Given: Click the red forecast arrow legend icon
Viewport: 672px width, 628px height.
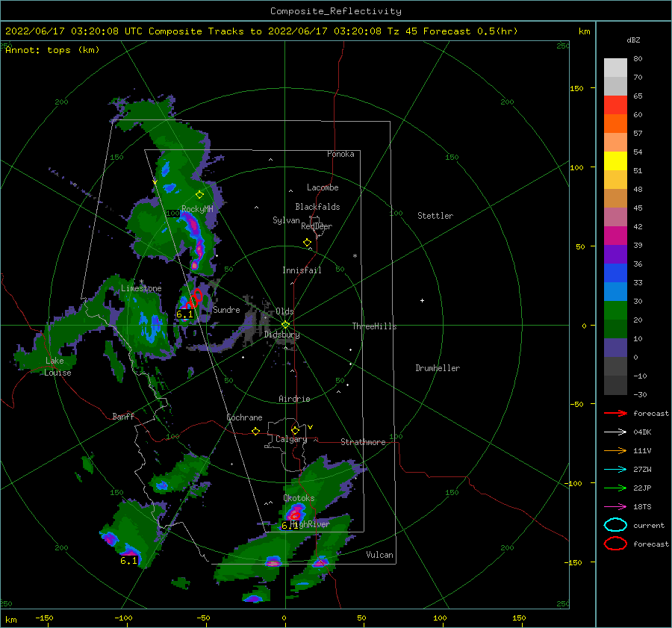Looking at the screenshot, I should 615,413.
